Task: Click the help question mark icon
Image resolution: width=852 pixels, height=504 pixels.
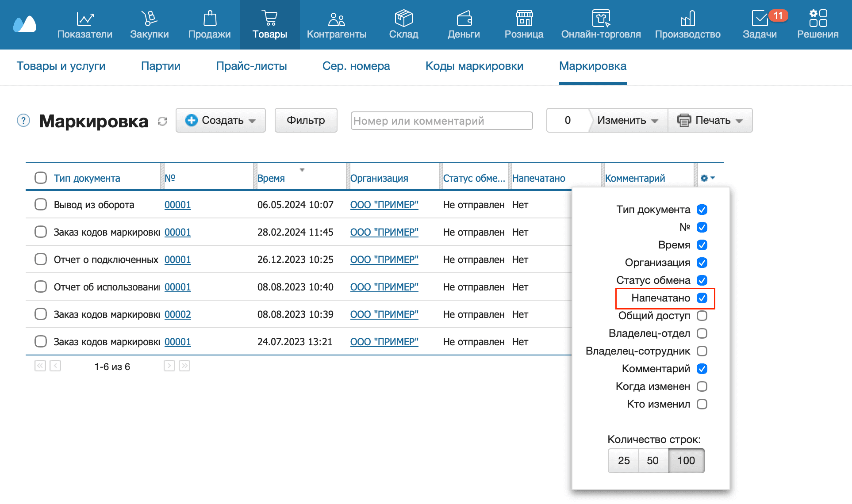Action: 23,120
